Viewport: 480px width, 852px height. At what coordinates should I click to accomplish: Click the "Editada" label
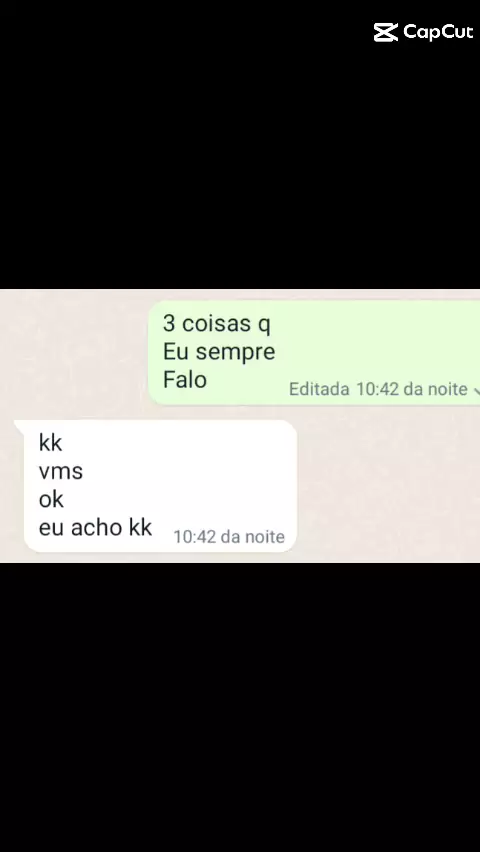(x=319, y=390)
